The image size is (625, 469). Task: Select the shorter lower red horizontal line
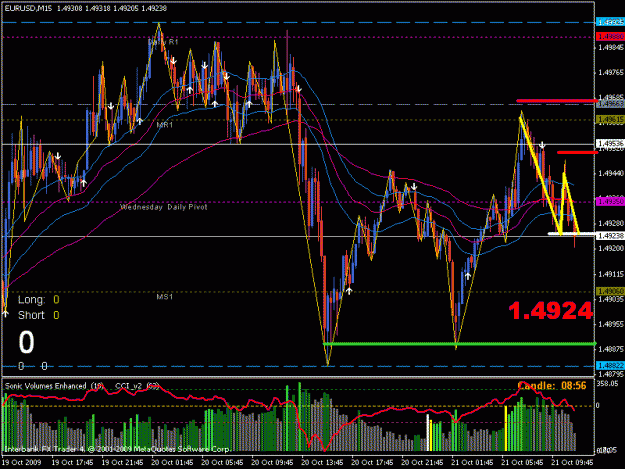coord(578,152)
